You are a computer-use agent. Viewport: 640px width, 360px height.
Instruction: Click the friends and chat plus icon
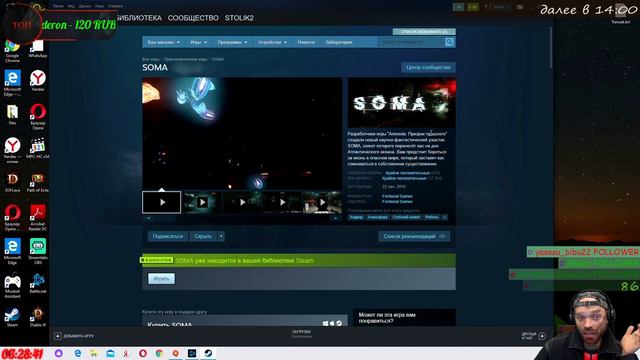(x=542, y=336)
